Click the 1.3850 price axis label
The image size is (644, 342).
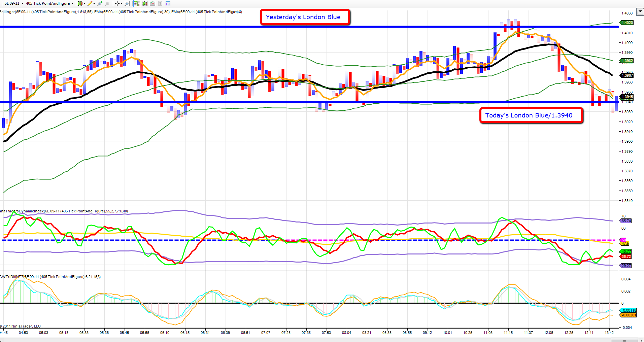627,191
